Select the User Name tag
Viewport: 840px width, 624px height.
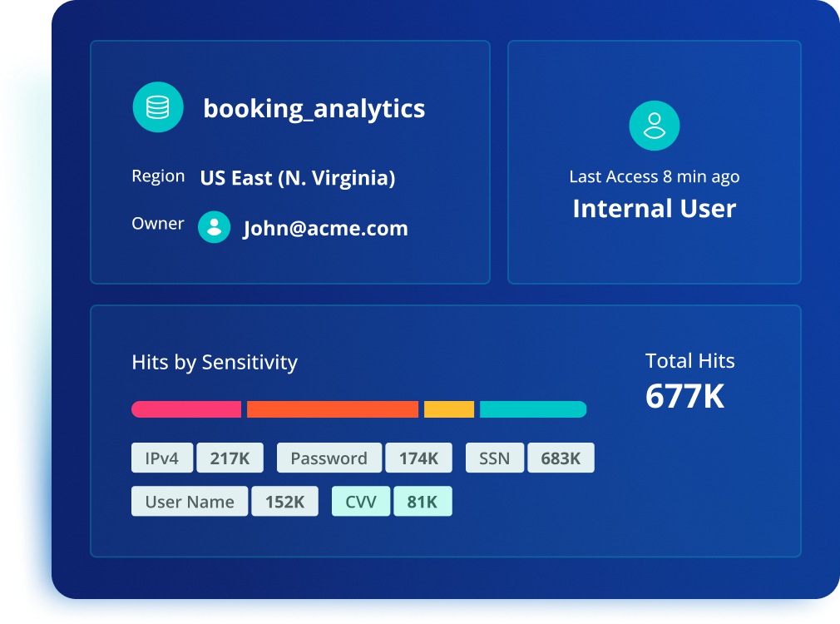click(190, 501)
